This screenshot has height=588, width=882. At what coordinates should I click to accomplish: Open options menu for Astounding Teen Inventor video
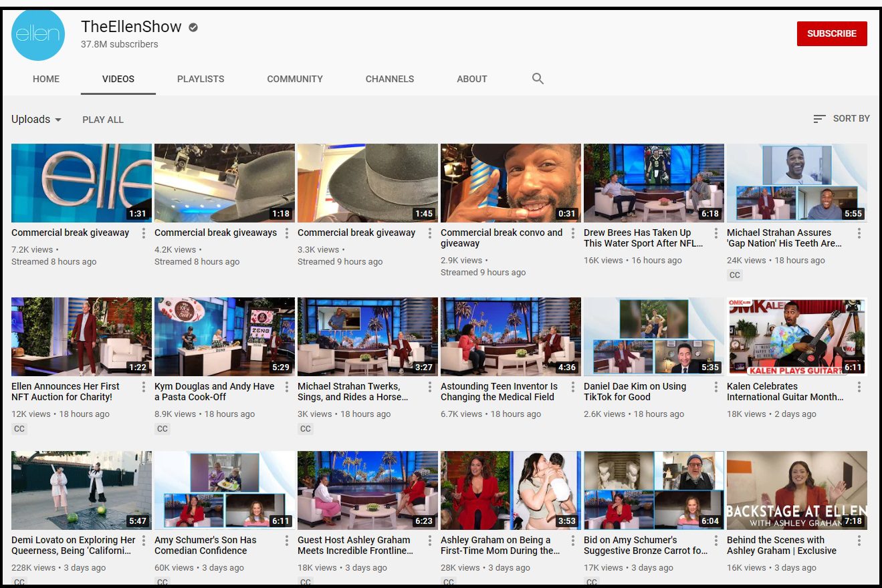572,387
